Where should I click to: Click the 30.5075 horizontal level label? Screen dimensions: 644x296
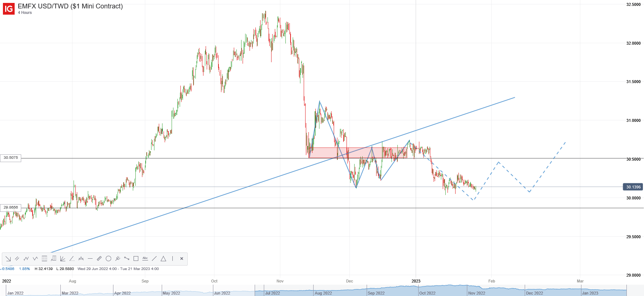pos(11,158)
